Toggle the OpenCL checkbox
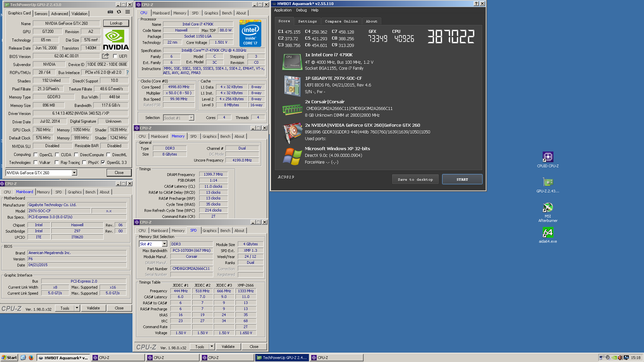 click(x=36, y=155)
